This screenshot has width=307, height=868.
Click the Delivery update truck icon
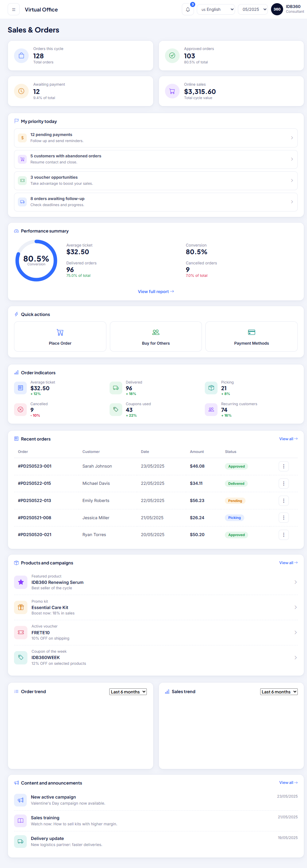click(x=21, y=841)
